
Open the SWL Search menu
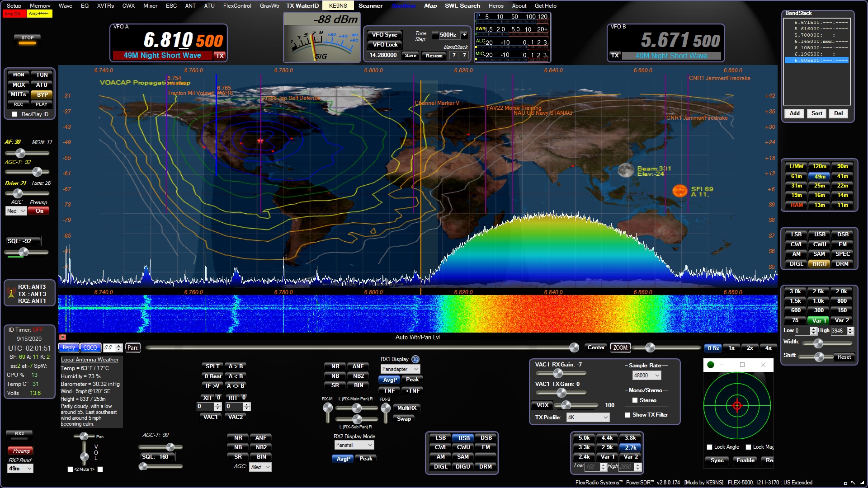[x=462, y=6]
